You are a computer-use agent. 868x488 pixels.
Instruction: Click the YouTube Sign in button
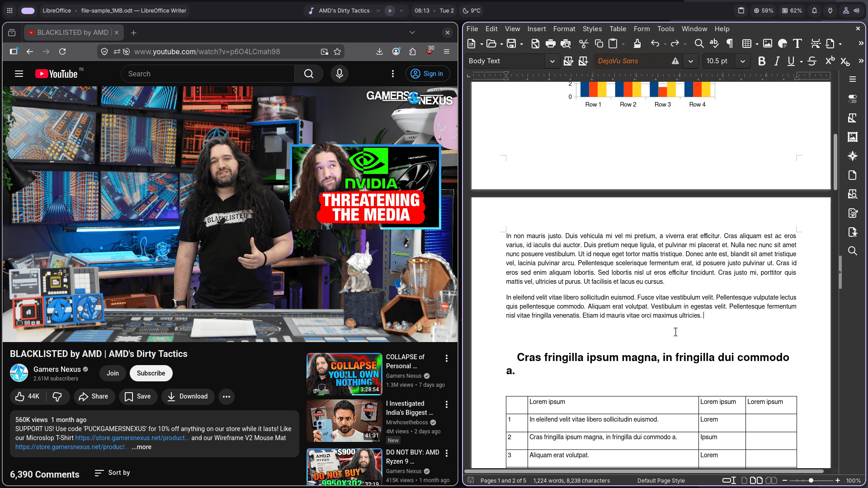(x=428, y=74)
